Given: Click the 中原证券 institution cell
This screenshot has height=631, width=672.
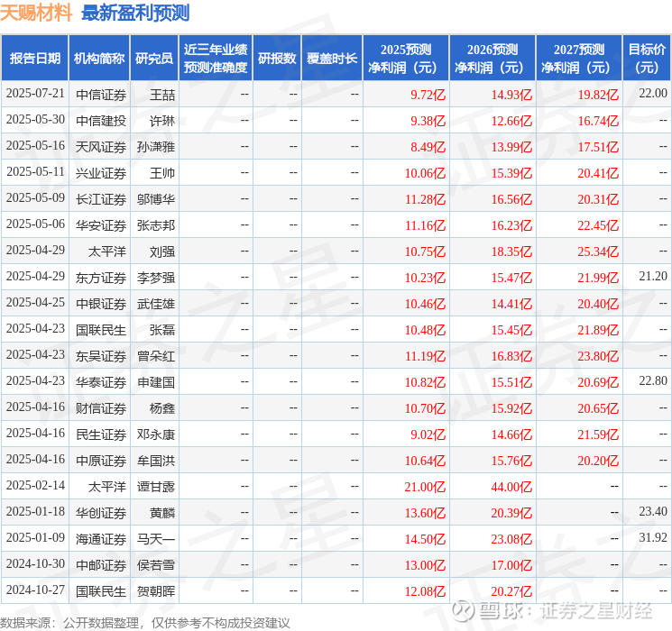Looking at the screenshot, I should coord(101,461).
